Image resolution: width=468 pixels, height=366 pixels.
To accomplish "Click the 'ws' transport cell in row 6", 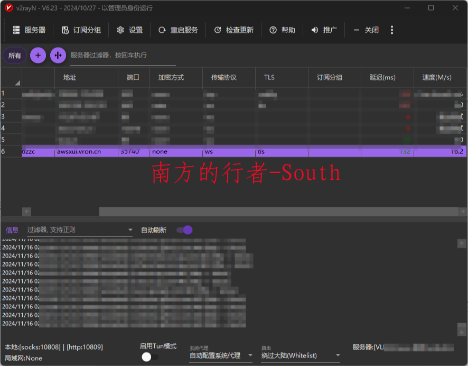I will 229,152.
